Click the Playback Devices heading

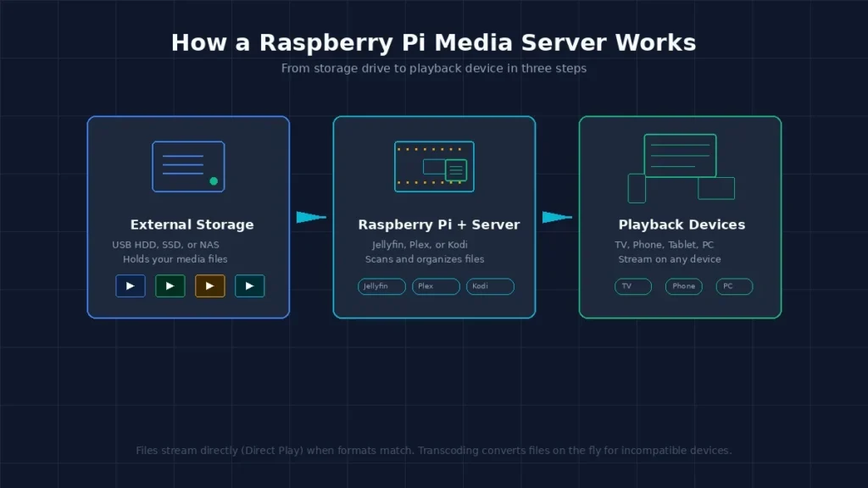coord(682,225)
